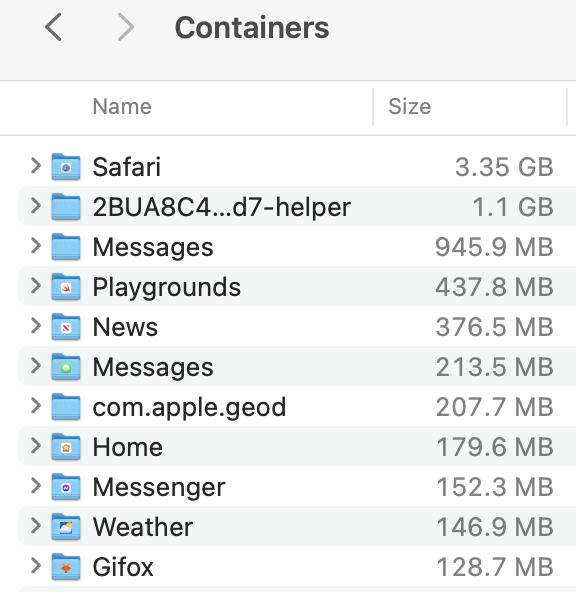
Task: Expand the Weather folder disclosure arrow
Action: point(35,526)
